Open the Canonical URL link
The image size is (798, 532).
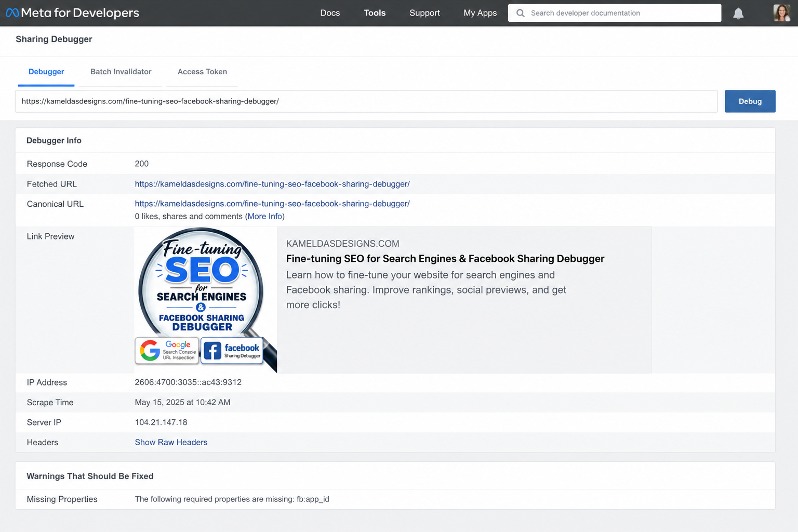pos(272,204)
